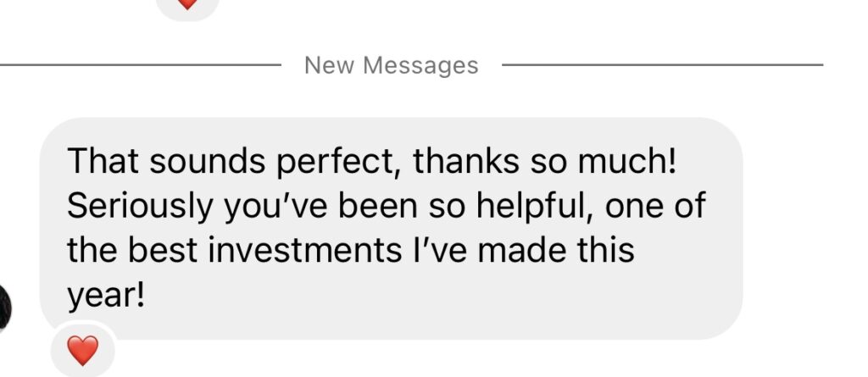Click the red heart reaction below the message
Screen dimensions: 868x377
tap(82, 349)
